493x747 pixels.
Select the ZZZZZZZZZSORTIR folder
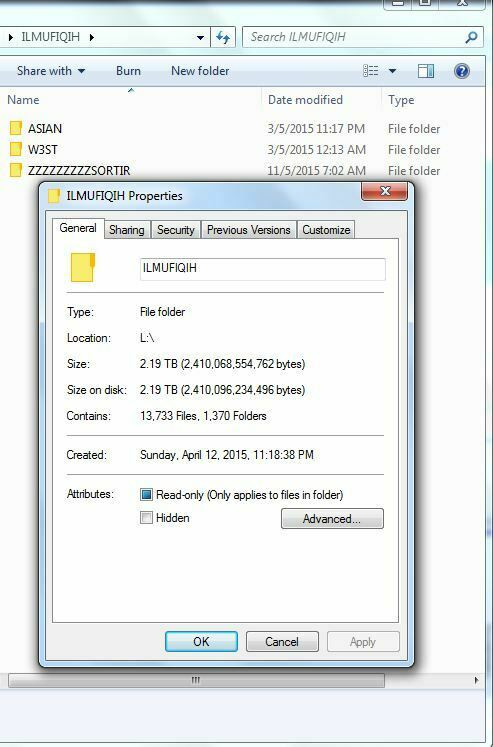(70, 170)
